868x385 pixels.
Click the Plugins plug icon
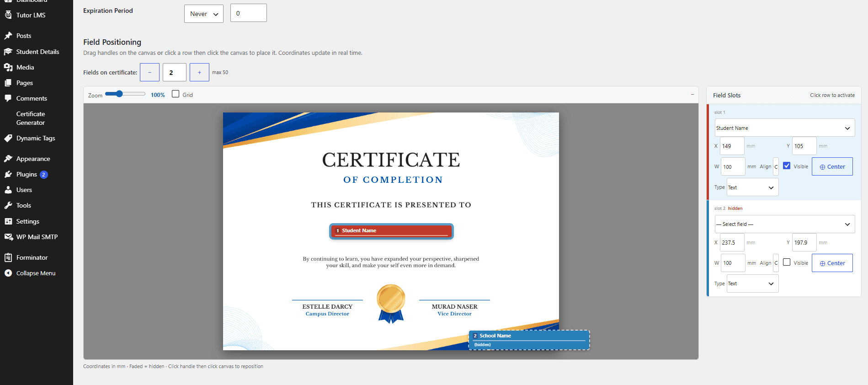point(8,174)
